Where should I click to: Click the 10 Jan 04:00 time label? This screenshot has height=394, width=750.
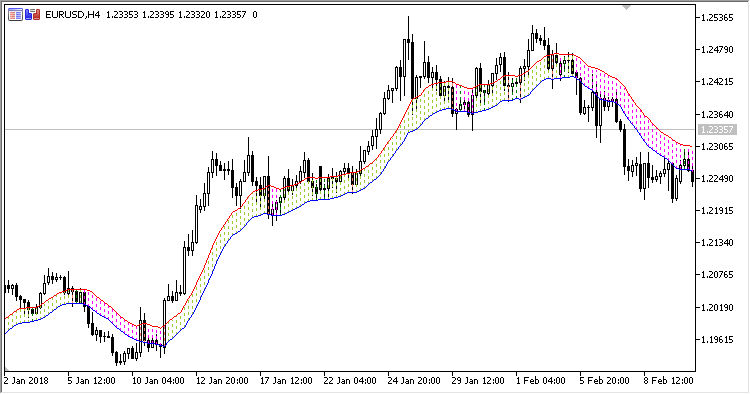[158, 381]
